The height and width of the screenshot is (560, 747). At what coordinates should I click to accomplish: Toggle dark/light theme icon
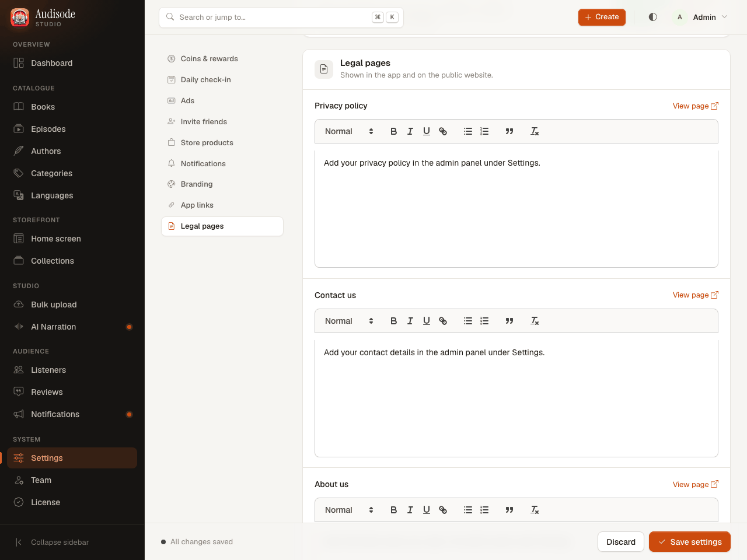pos(653,17)
